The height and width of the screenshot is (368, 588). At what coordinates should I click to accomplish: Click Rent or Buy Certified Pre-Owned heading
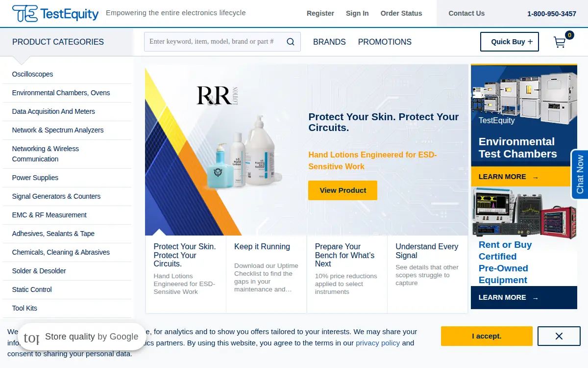click(x=505, y=263)
